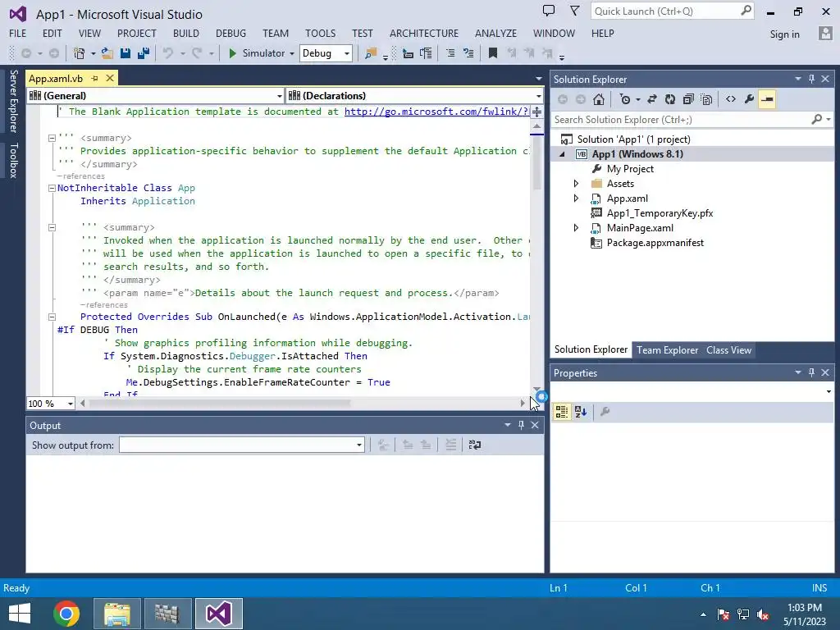Click the Comment out selected lines icon

click(450, 53)
